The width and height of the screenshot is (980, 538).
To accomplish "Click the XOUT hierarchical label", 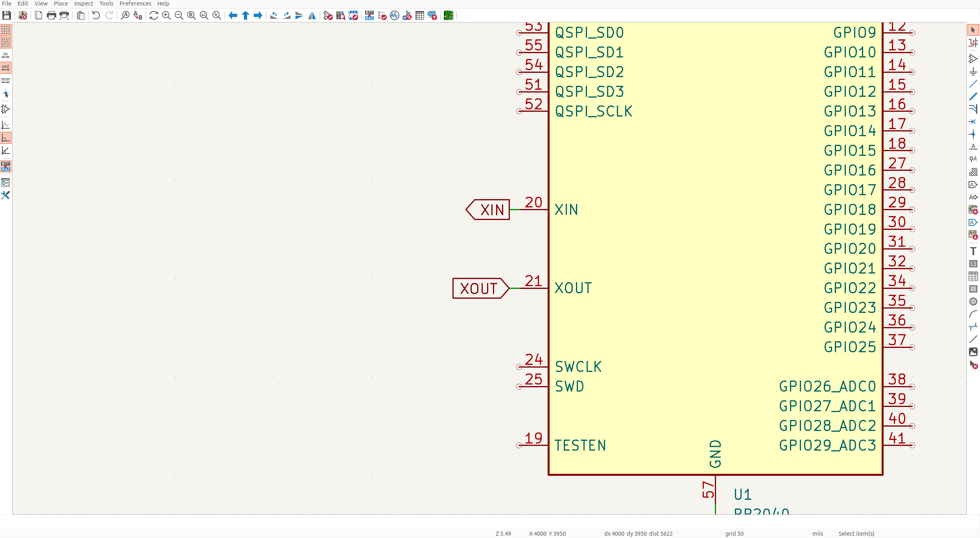I will pyautogui.click(x=480, y=288).
